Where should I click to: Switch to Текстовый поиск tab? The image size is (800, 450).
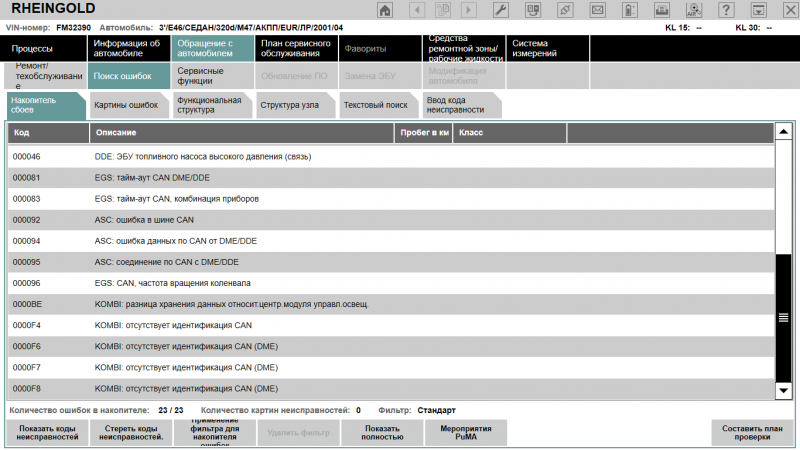click(x=379, y=105)
